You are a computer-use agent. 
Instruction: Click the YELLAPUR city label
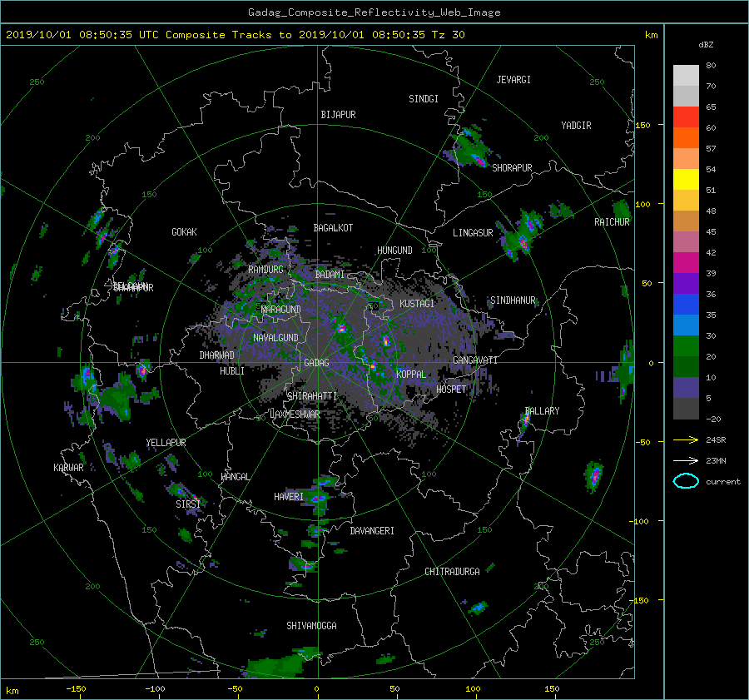[x=166, y=443]
